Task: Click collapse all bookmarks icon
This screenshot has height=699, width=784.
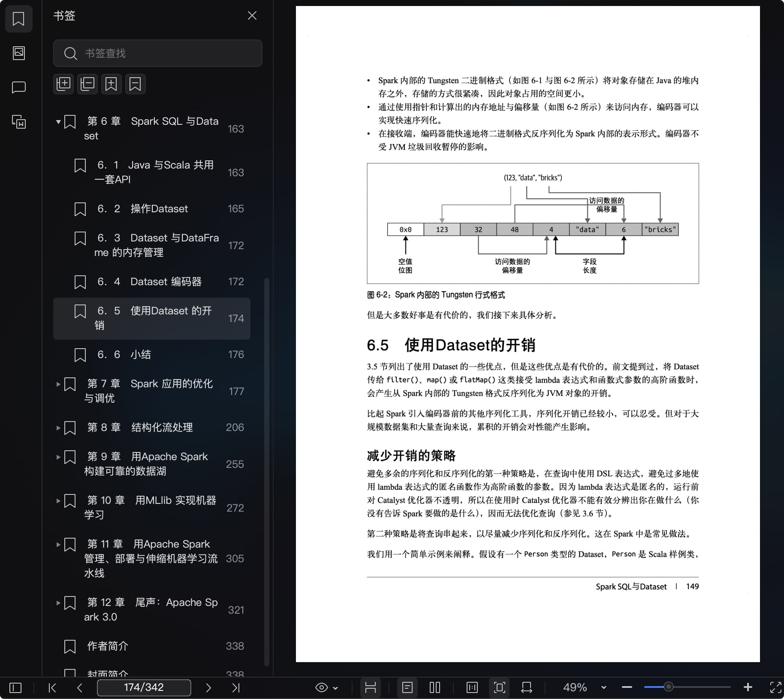Action: [x=87, y=84]
